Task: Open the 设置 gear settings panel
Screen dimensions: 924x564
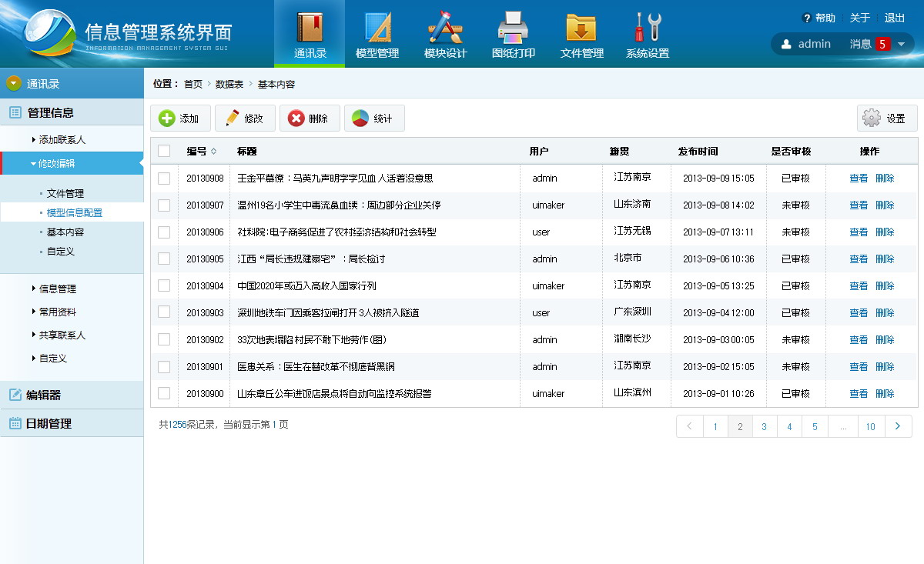Action: click(886, 118)
